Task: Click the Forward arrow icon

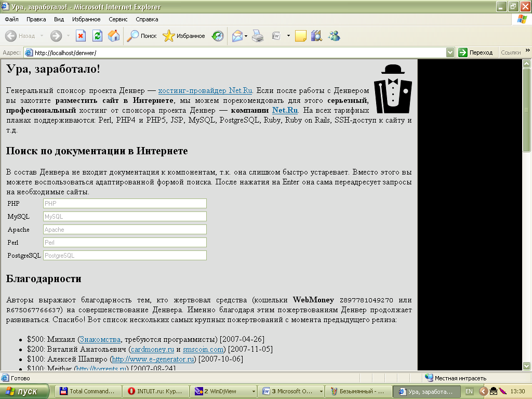Action: tap(56, 36)
